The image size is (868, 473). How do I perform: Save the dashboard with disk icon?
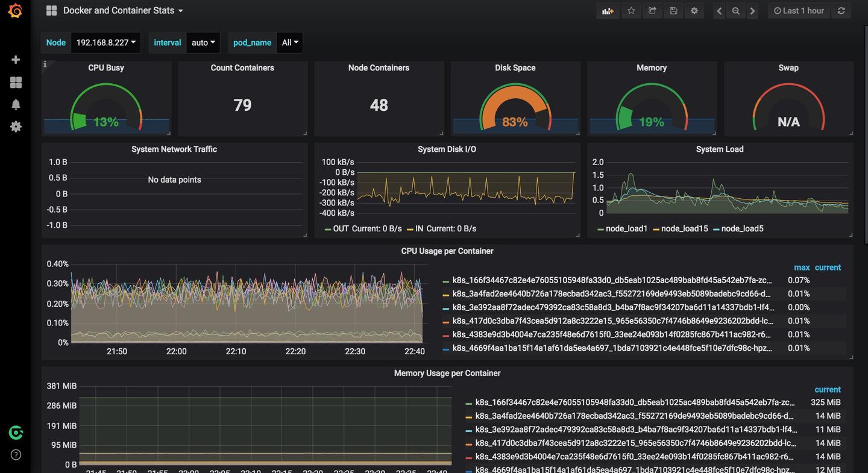coord(673,11)
